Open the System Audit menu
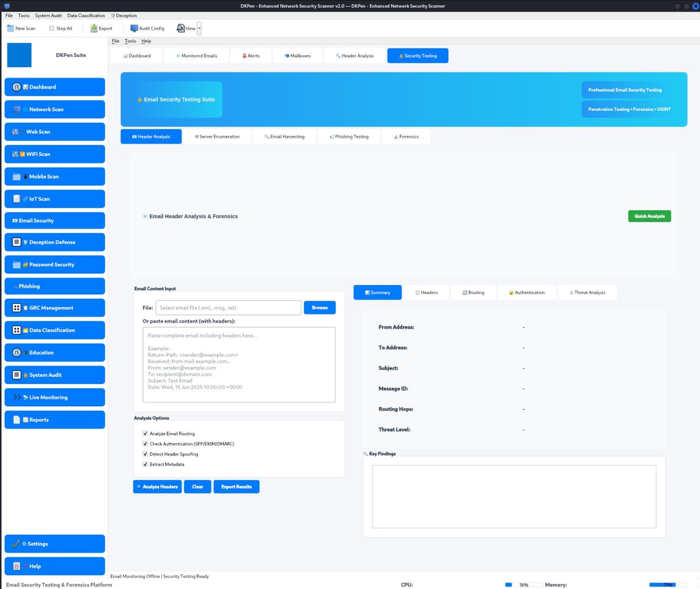 tap(48, 16)
